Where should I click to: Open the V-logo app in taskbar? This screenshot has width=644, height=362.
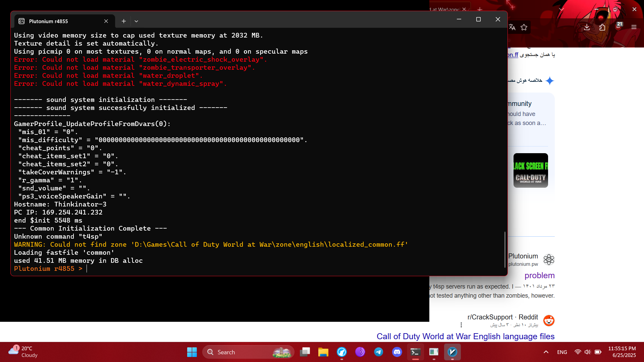point(452,352)
